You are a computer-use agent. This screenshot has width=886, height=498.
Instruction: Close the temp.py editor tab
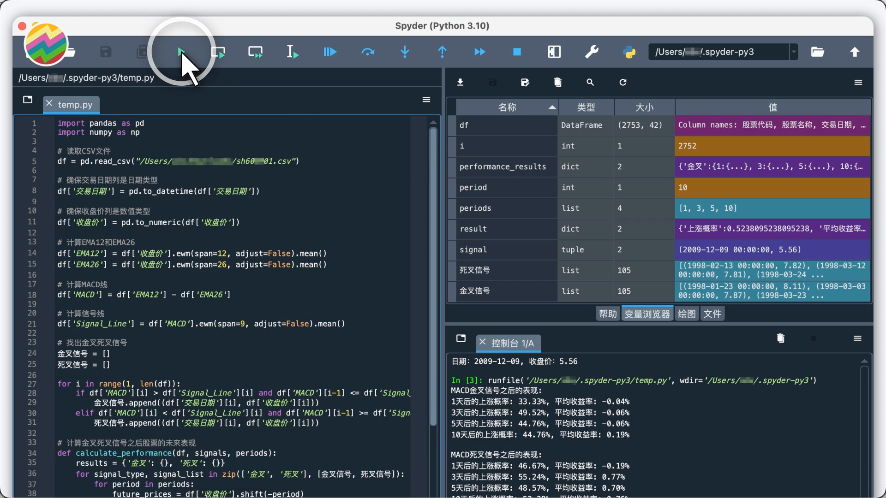49,104
